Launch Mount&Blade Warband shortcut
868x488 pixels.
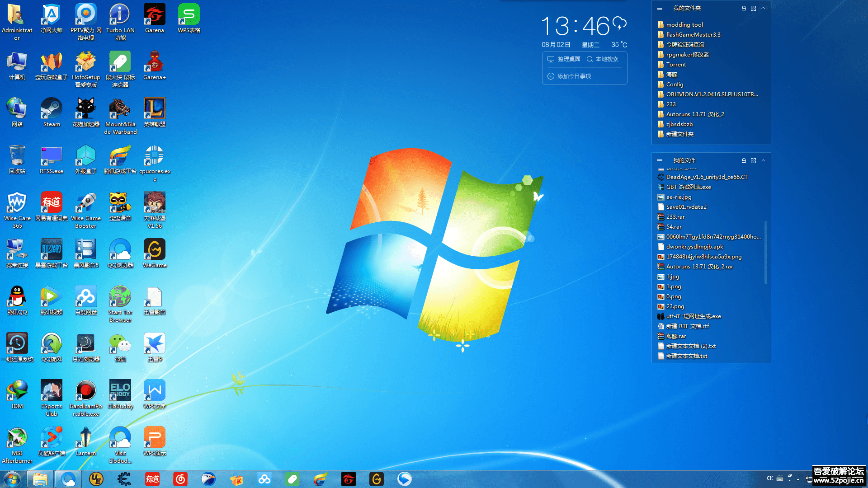pos(120,116)
